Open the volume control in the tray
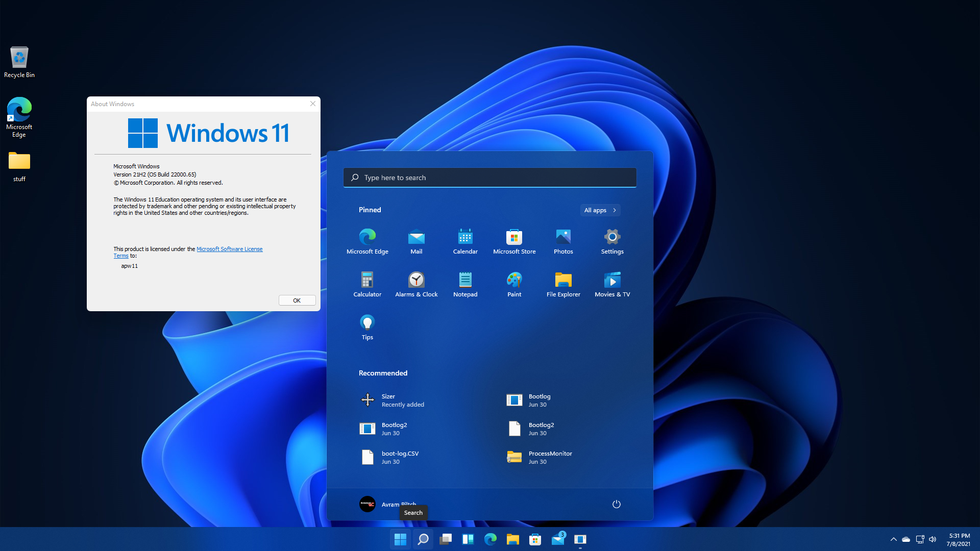 point(933,539)
